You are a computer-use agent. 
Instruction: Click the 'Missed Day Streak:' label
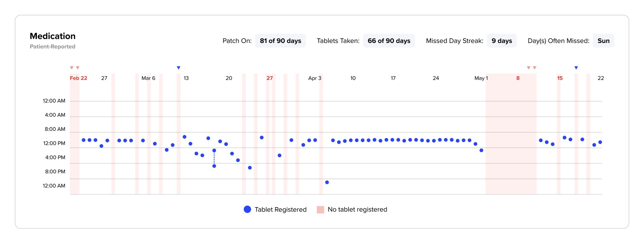[455, 41]
